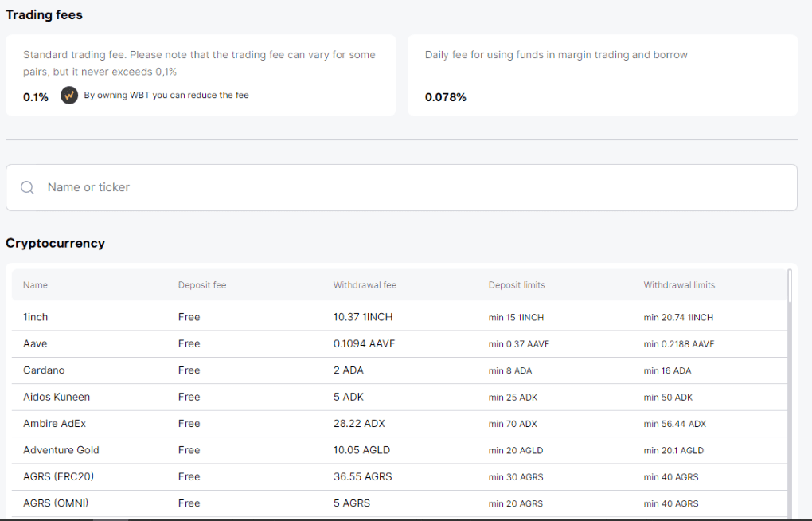The height and width of the screenshot is (521, 812).
Task: Click the Name column header
Action: click(x=35, y=285)
